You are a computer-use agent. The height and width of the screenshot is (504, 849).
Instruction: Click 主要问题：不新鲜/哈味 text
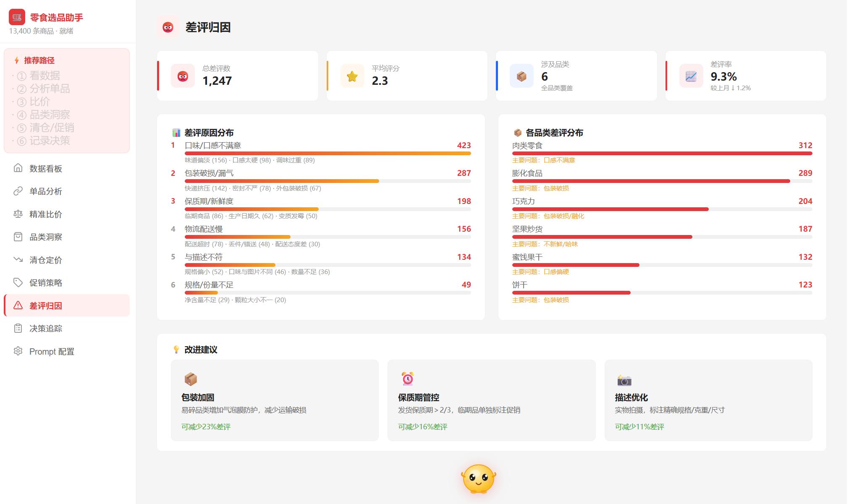tap(545, 244)
